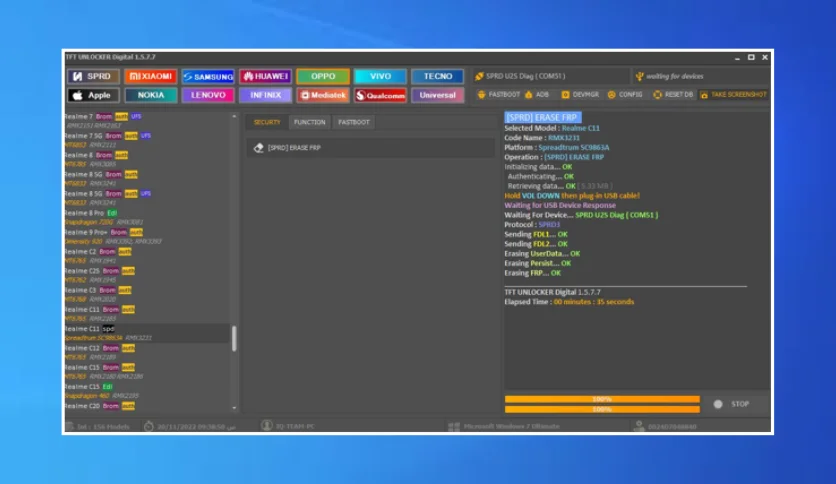Select the SPRD brand button

[x=93, y=76]
